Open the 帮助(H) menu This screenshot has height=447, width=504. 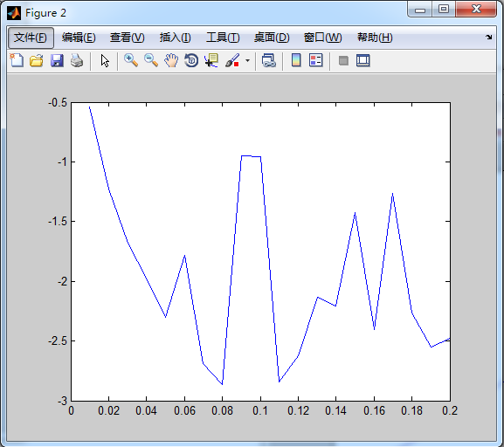tap(375, 38)
